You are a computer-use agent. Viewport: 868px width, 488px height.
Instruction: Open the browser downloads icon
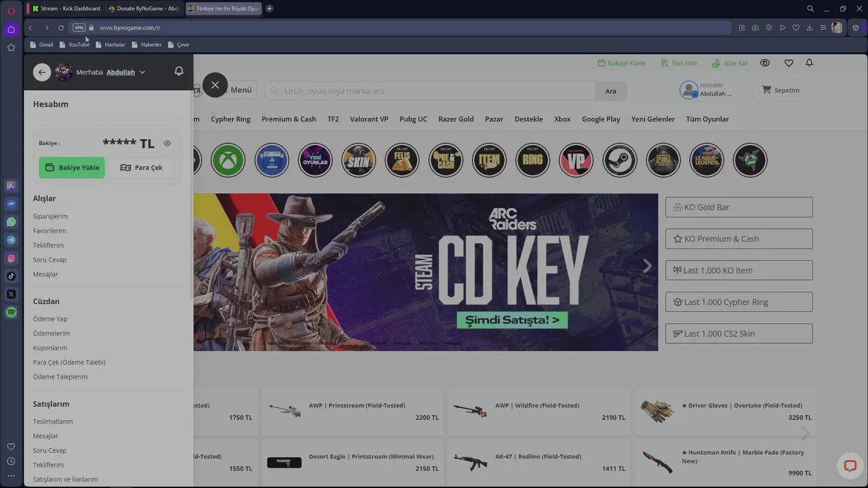tap(810, 28)
